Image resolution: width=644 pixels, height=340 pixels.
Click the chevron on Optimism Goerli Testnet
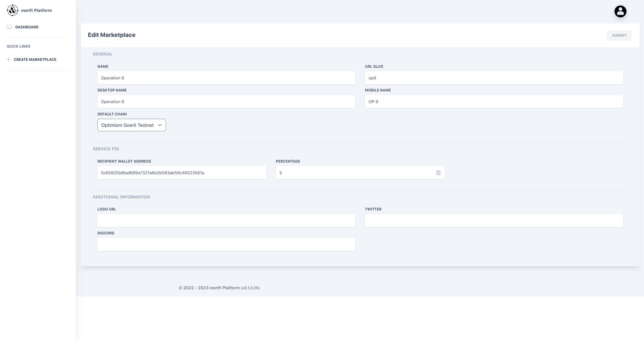[159, 125]
